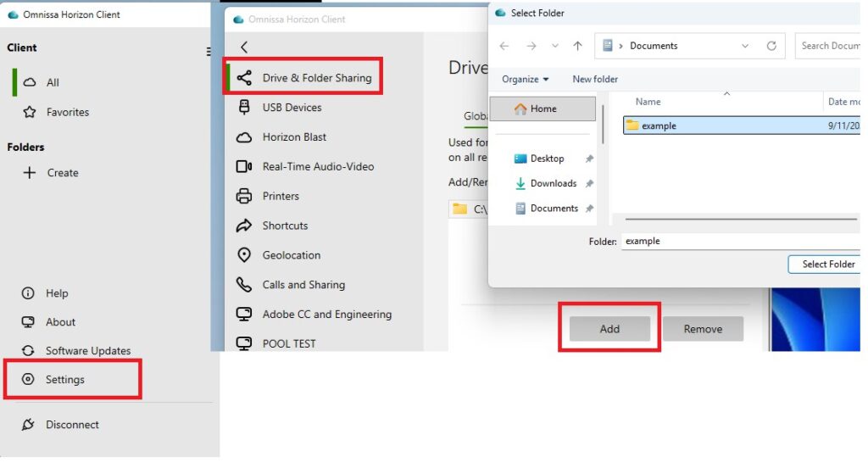868x468 pixels.
Task: Click the Folder name input field
Action: coord(737,242)
